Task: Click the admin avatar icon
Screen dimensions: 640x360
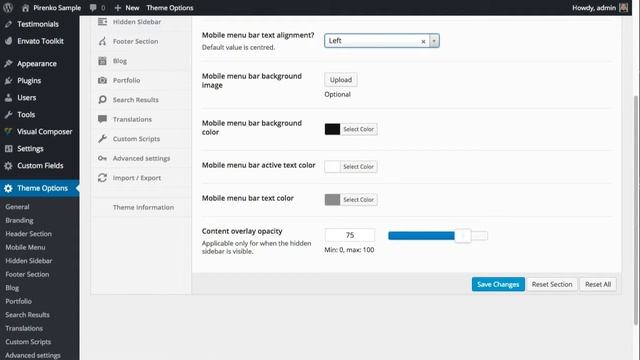Action: coord(623,8)
